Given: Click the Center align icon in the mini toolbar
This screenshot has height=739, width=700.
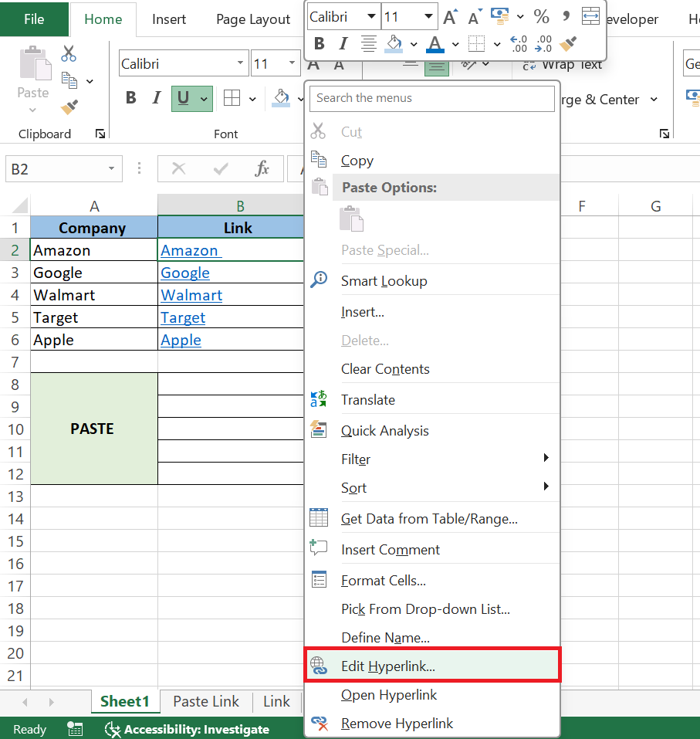Looking at the screenshot, I should (368, 43).
